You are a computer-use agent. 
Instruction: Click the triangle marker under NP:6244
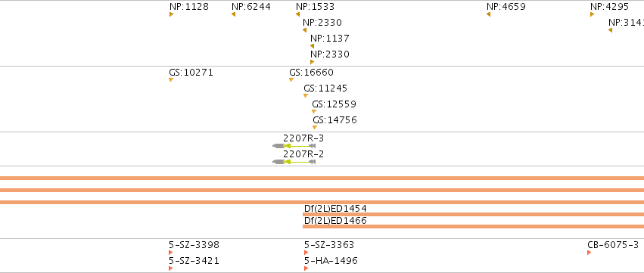233,14
